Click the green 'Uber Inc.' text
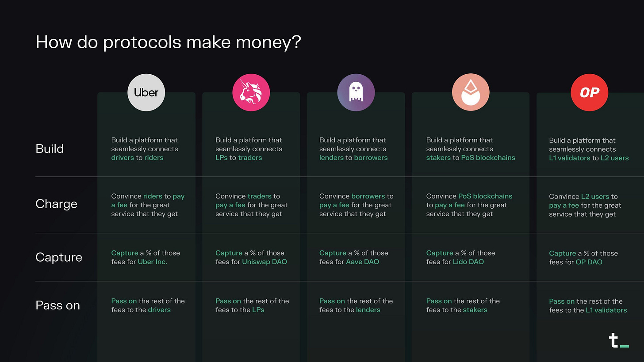Image resolution: width=644 pixels, height=362 pixels. click(153, 262)
